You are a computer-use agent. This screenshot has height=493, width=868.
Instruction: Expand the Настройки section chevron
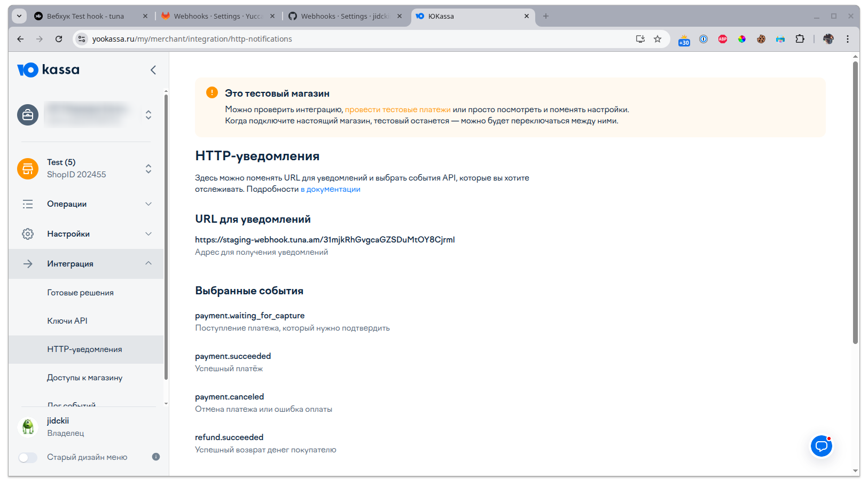[148, 234]
